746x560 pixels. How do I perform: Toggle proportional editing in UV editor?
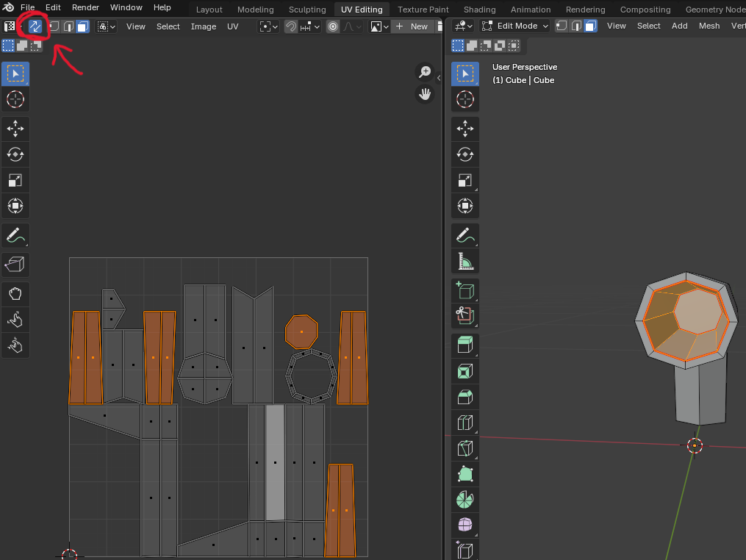(x=333, y=26)
